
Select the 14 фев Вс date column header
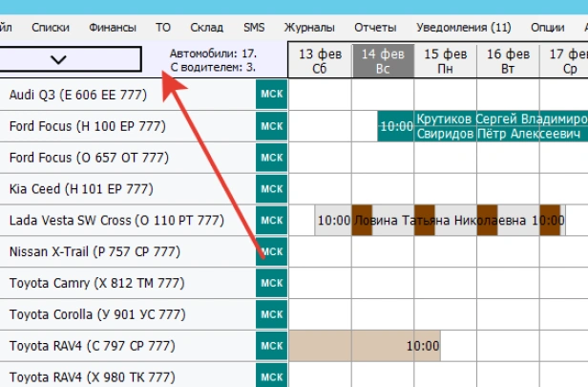coord(383,61)
